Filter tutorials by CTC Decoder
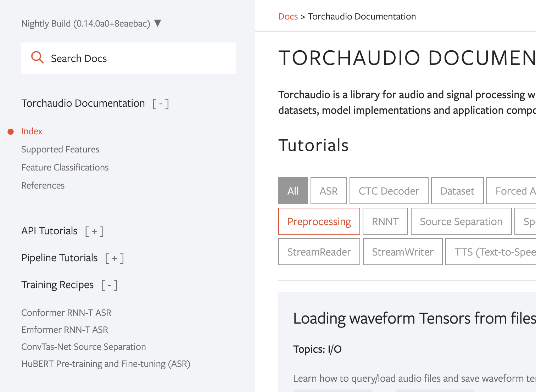The image size is (536, 392). pos(389,191)
